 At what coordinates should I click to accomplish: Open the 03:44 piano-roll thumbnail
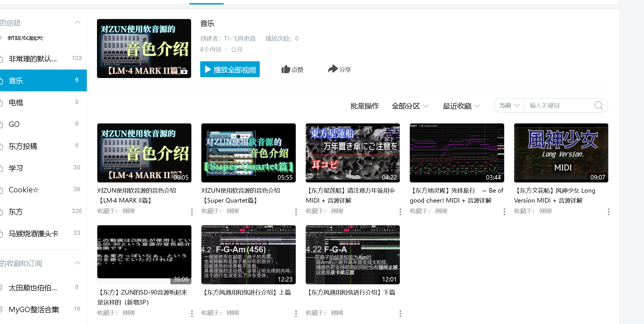(x=457, y=153)
